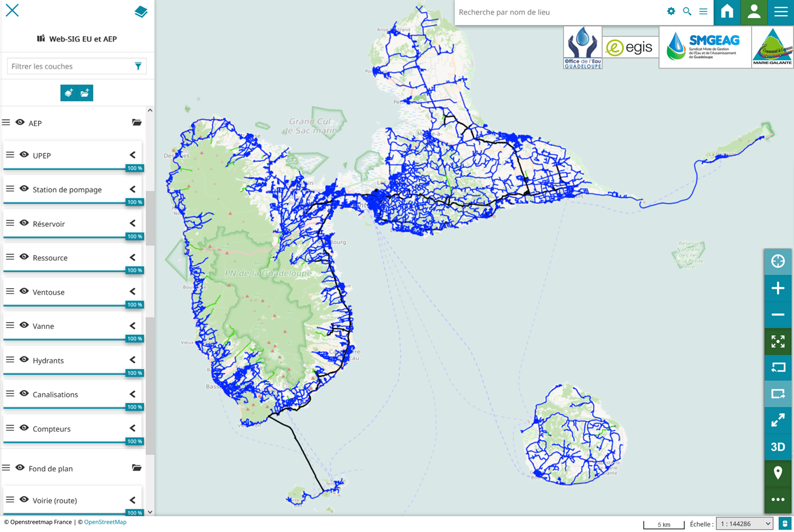Open the Échelle scale dropdown

[x=745, y=524]
